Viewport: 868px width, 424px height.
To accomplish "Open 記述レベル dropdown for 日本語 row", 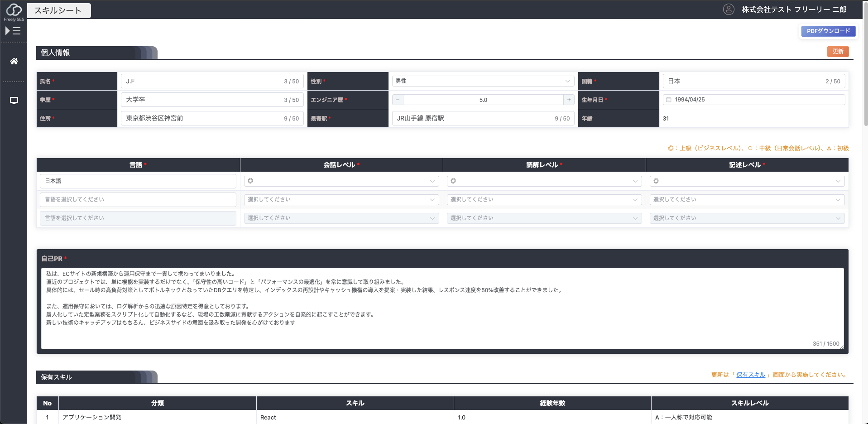I will pyautogui.click(x=747, y=181).
